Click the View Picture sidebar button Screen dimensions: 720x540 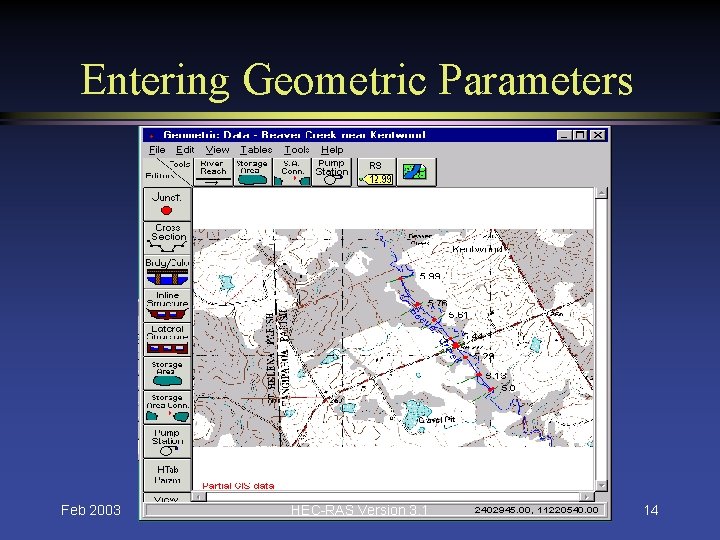[x=167, y=498]
